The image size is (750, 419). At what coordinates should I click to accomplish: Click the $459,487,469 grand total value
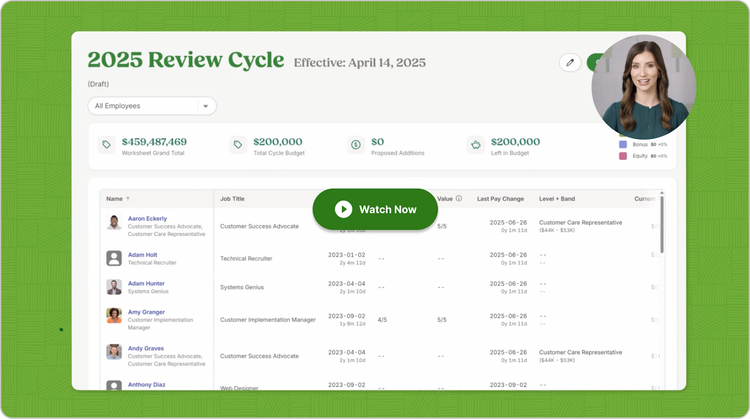(154, 142)
